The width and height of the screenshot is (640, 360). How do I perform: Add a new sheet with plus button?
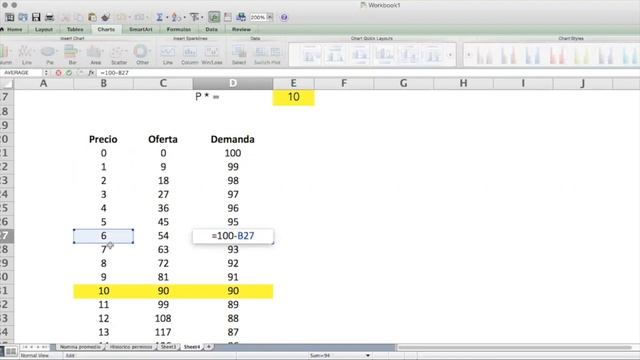click(x=209, y=347)
